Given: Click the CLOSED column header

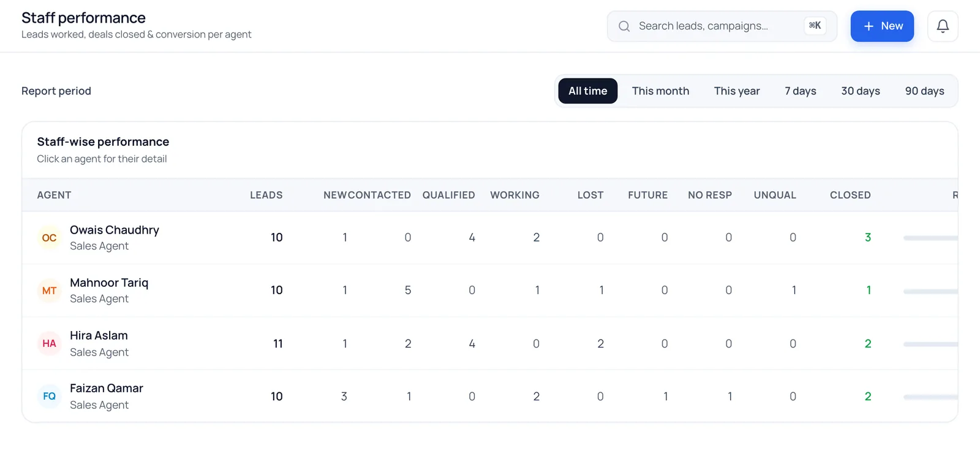Looking at the screenshot, I should 850,195.
